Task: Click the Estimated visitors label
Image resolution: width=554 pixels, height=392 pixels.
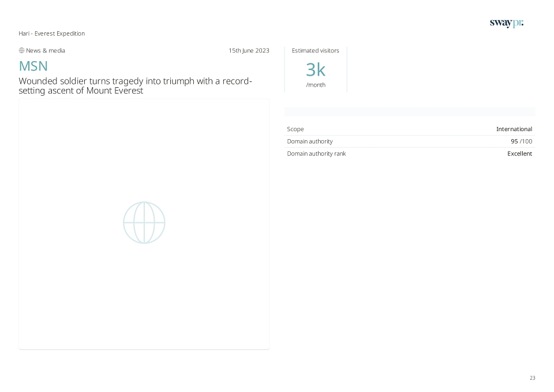Action: [x=316, y=51]
